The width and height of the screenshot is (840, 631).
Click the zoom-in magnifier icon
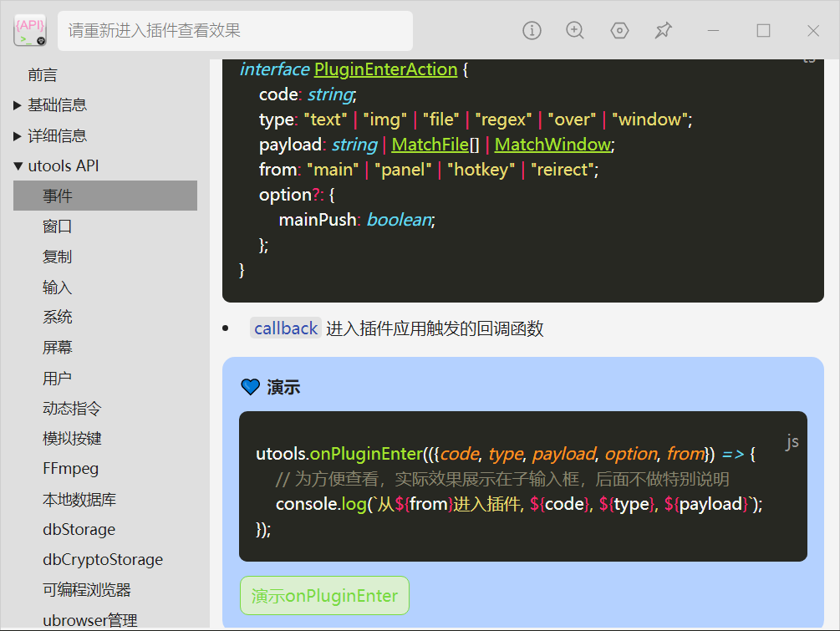pos(575,31)
